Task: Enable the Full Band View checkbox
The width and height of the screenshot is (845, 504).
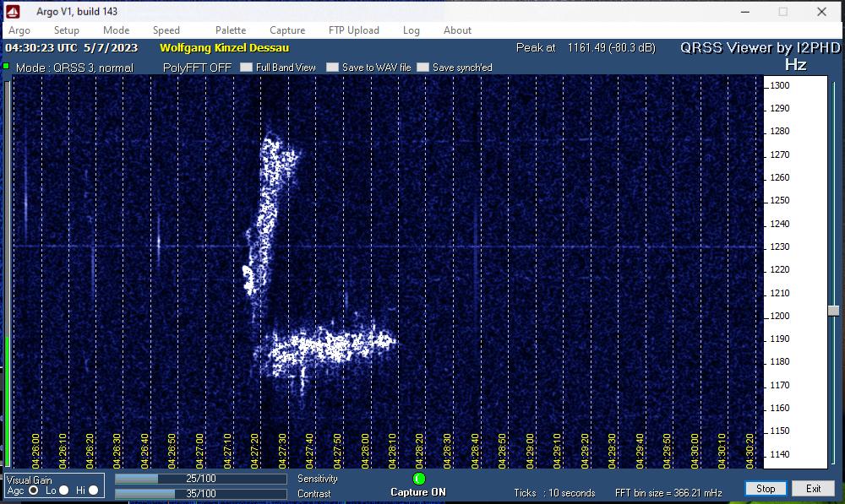Action: pyautogui.click(x=246, y=68)
